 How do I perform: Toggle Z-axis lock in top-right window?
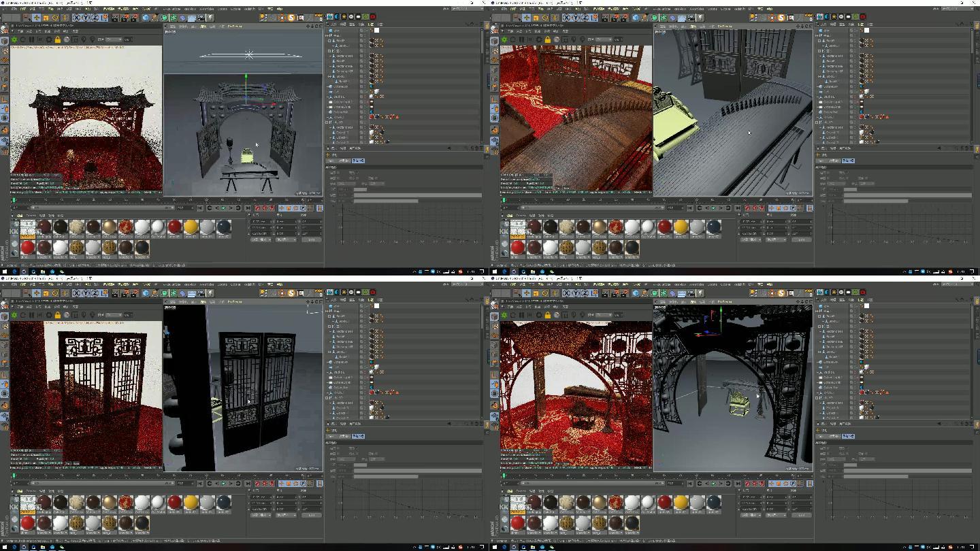coord(585,17)
